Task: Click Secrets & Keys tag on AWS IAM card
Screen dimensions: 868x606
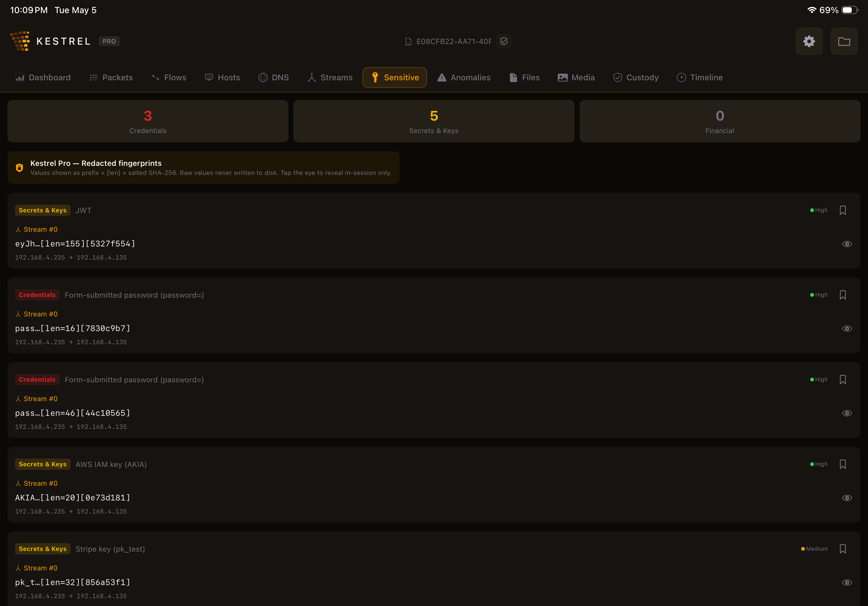Action: (43, 464)
